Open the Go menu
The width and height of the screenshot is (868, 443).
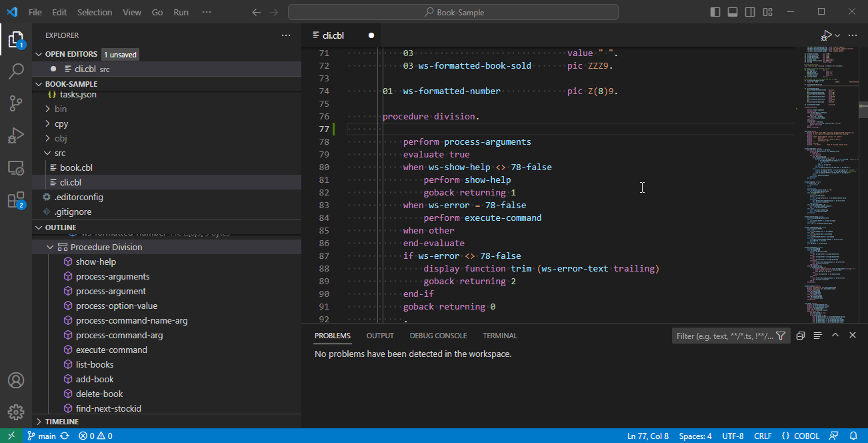157,12
